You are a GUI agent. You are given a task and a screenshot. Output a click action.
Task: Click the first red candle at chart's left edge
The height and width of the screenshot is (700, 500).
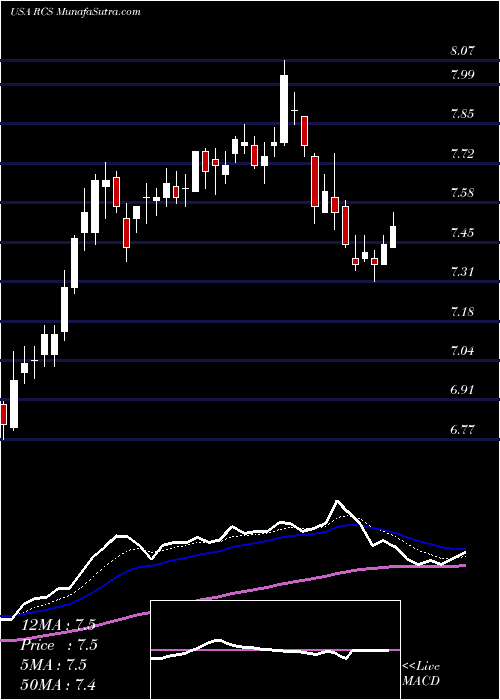click(3, 414)
